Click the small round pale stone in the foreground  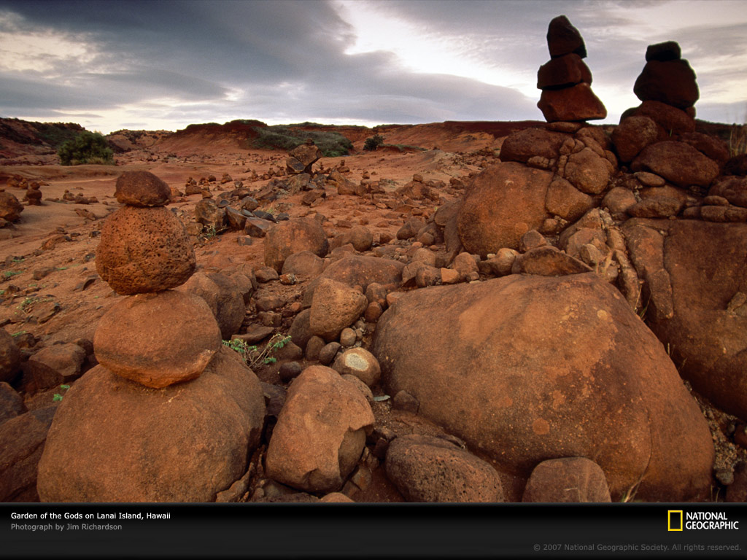357,363
